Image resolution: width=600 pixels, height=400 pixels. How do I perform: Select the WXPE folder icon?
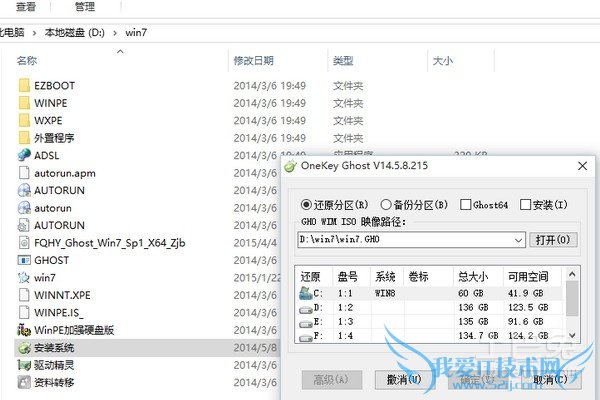pos(24,120)
